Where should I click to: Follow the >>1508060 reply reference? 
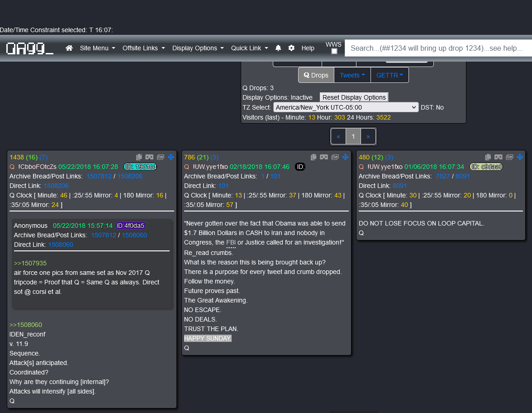click(26, 325)
